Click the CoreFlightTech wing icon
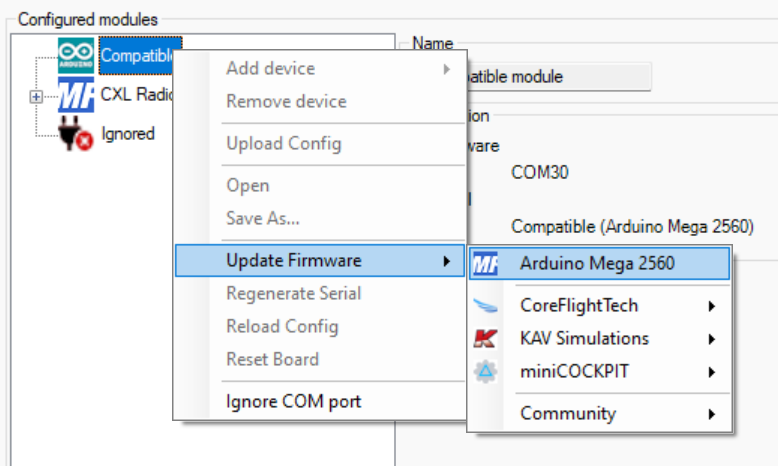Viewport: 778px width, 466px height. [x=485, y=305]
